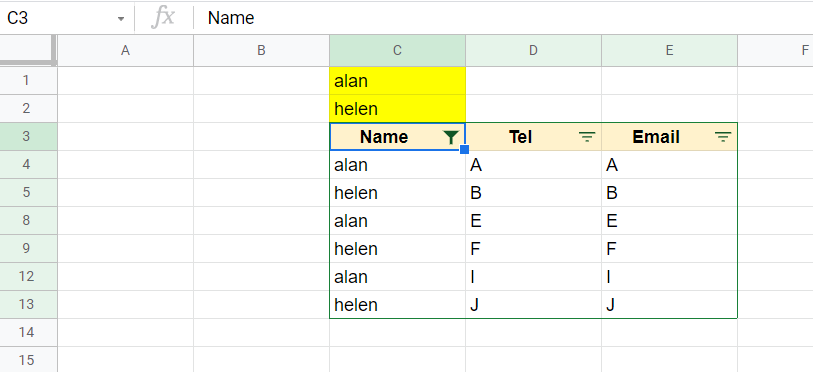Select row 5 header

coord(28,192)
